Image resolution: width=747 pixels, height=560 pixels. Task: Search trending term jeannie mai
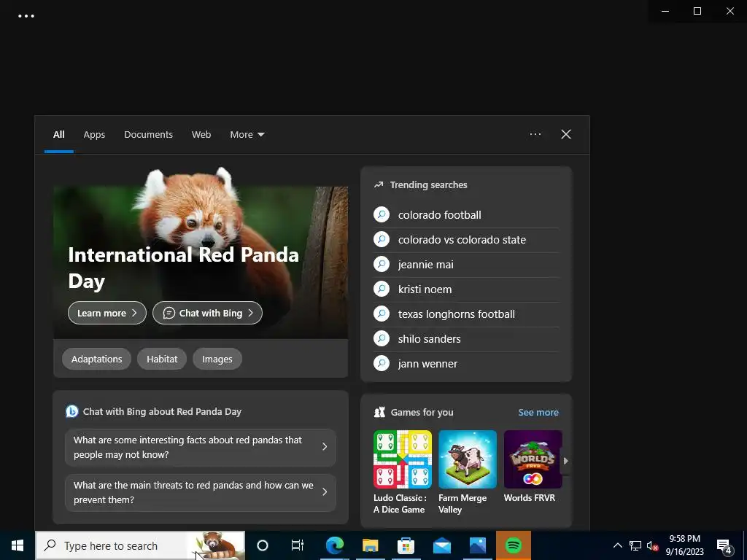[425, 264]
